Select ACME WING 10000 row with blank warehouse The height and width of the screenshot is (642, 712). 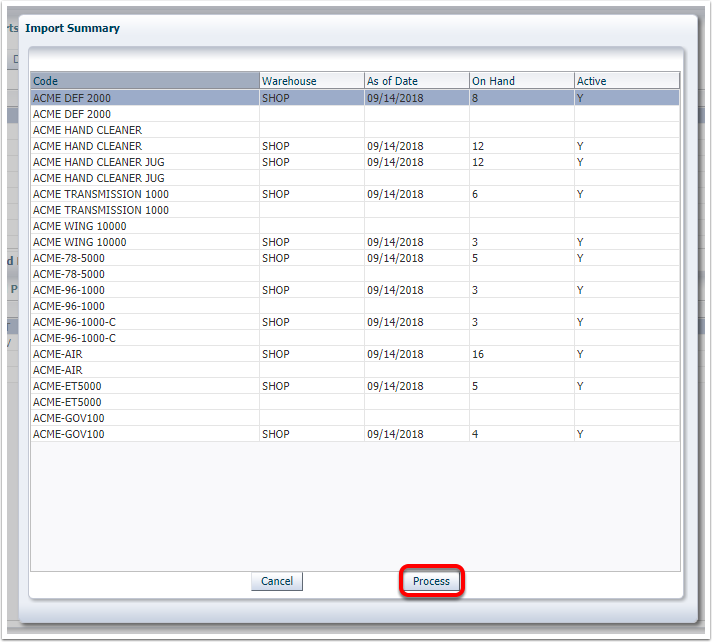[x=355, y=226]
